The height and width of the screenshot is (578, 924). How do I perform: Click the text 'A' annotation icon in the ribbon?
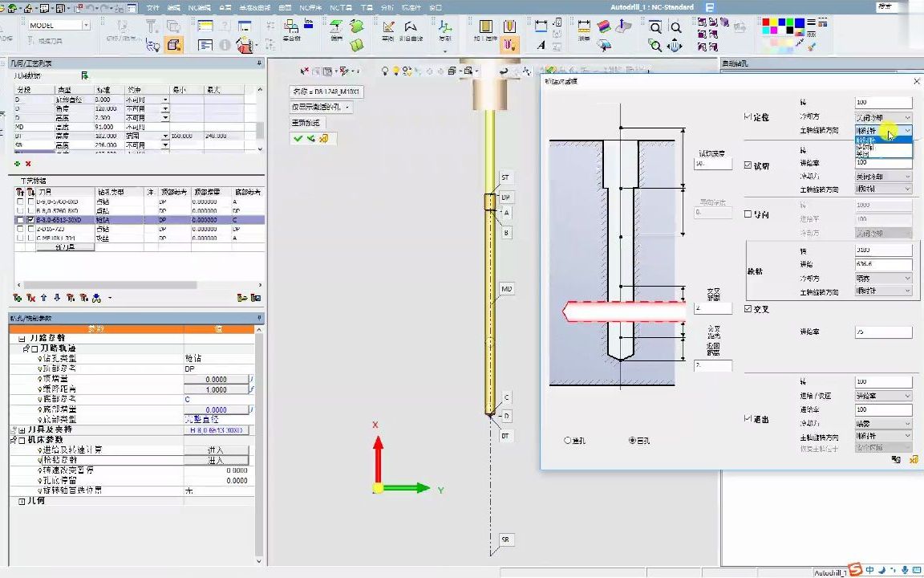click(541, 46)
